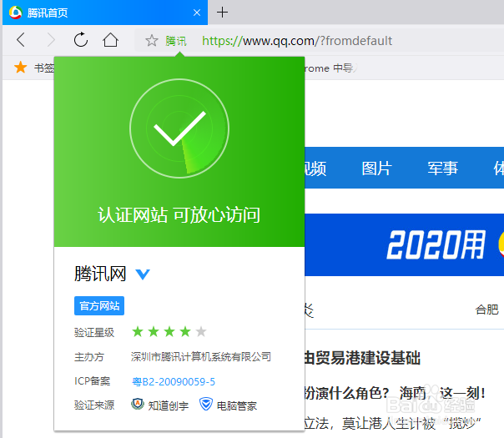Click the 知道创宇 source label
This screenshot has height=438, width=504.
[169, 405]
